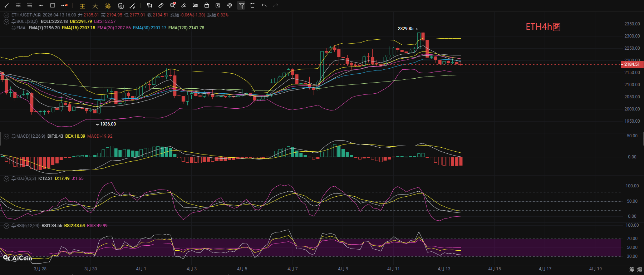Click the filter funnel icon
The image size is (644, 275).
[x=241, y=5]
